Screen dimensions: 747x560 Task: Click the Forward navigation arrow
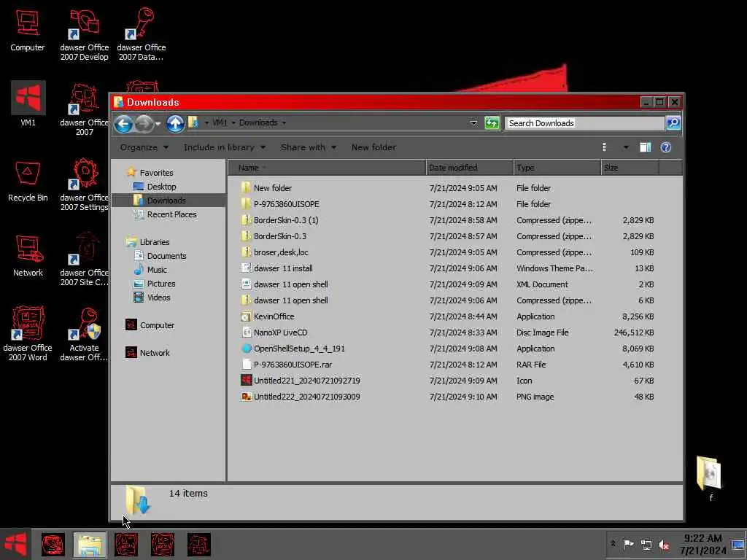(144, 123)
